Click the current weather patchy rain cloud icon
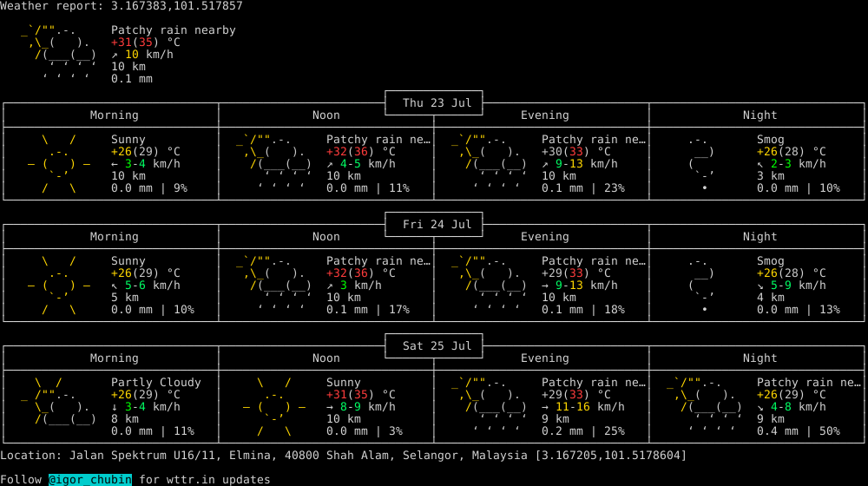Viewport: 868px width, 486px height. click(59, 55)
